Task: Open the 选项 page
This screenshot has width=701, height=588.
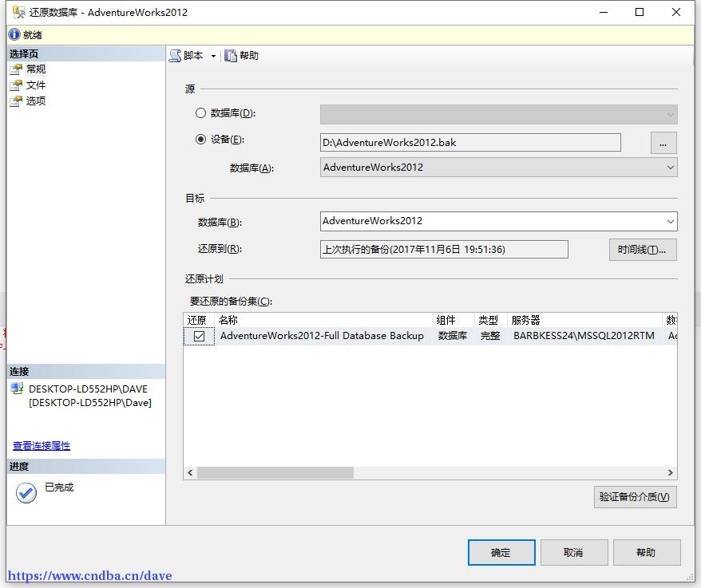Action: tap(36, 101)
